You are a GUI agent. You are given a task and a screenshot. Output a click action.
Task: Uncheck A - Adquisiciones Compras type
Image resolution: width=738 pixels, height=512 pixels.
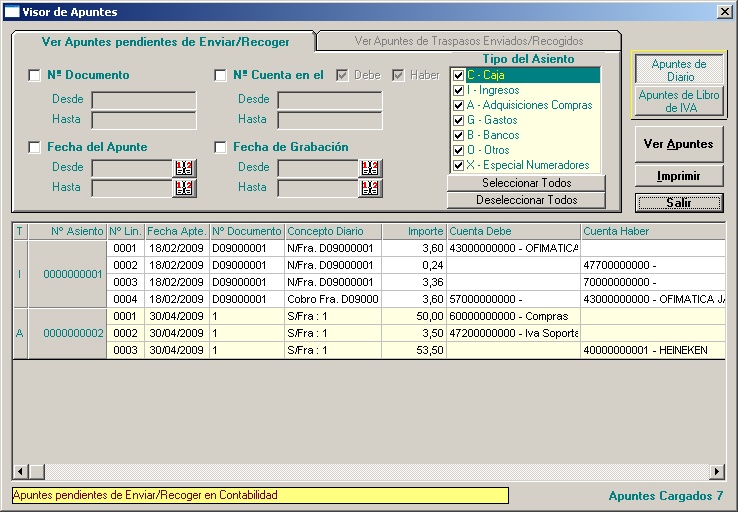(x=458, y=105)
